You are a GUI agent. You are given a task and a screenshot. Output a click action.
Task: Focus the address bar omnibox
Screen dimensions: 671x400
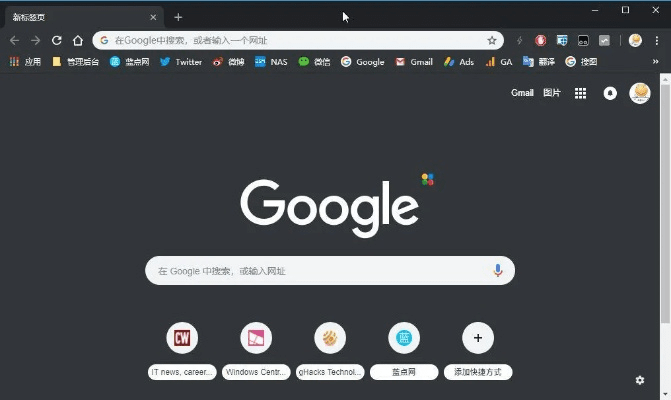pos(298,41)
